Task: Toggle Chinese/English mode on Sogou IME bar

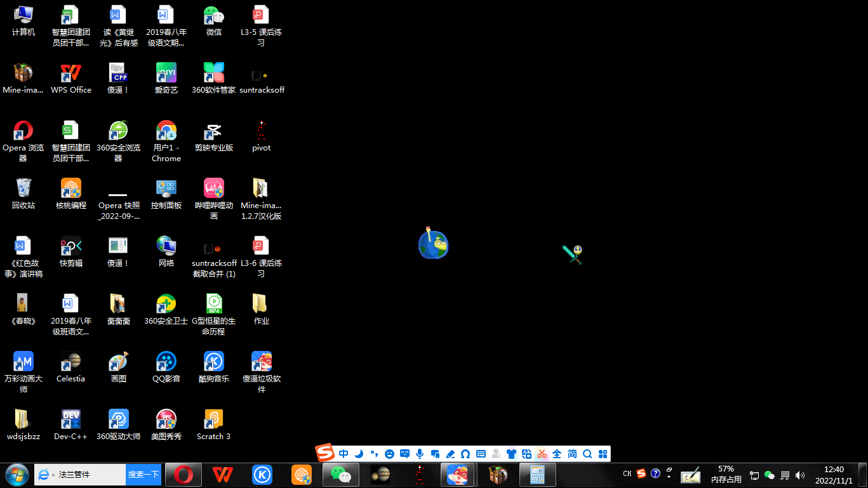Action: tap(344, 454)
